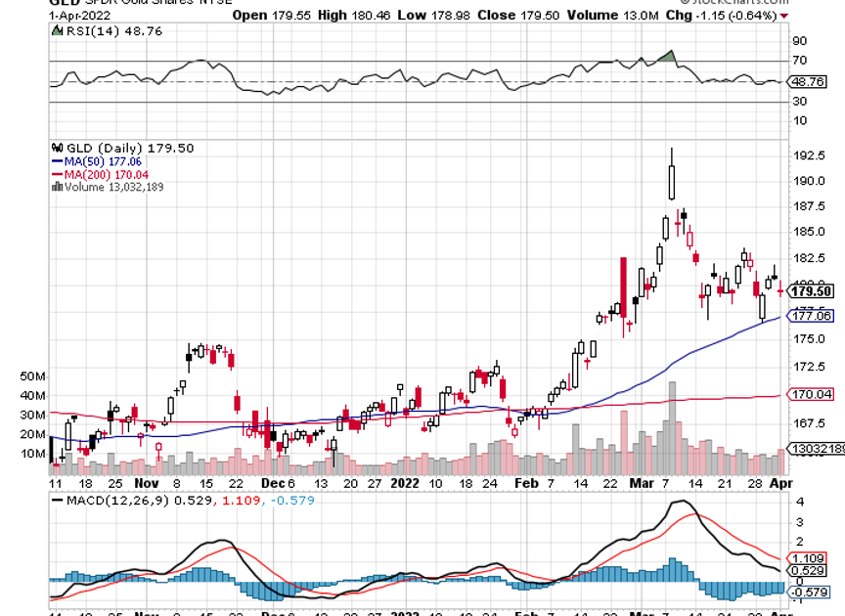Click the RSI(14) indicator icon

point(57,30)
